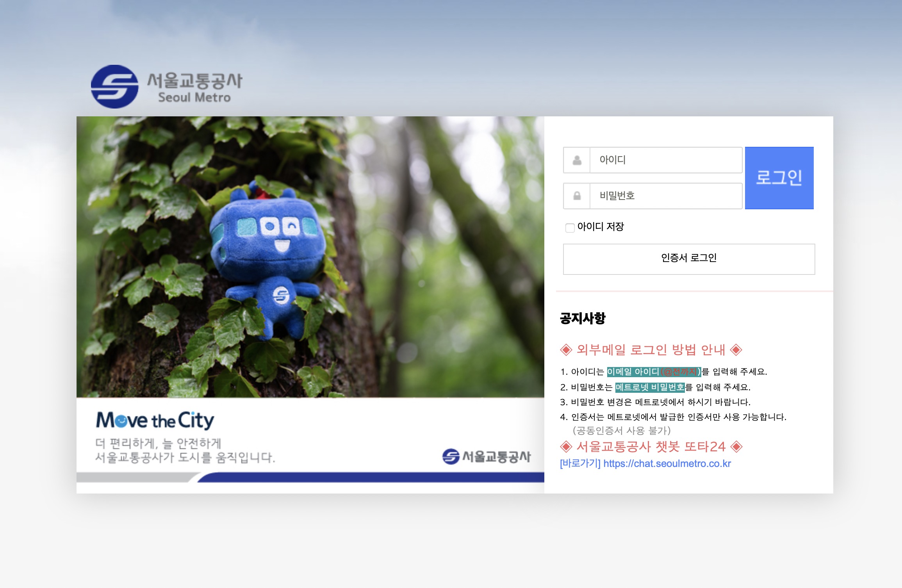
Task: Click the small 서울교통공사 logo in banner footer
Action: coord(487,456)
